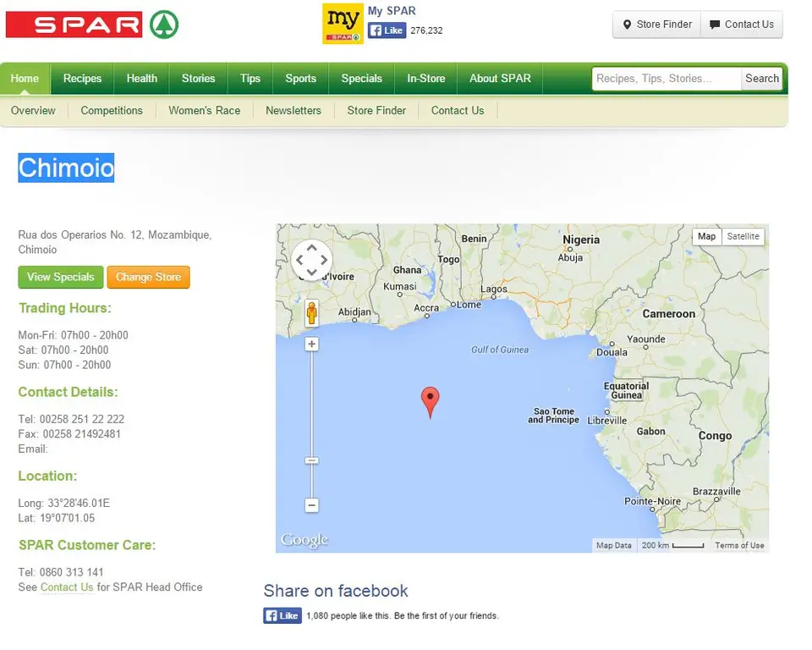
Task: Open the Newsletters submenu link
Action: (x=294, y=110)
